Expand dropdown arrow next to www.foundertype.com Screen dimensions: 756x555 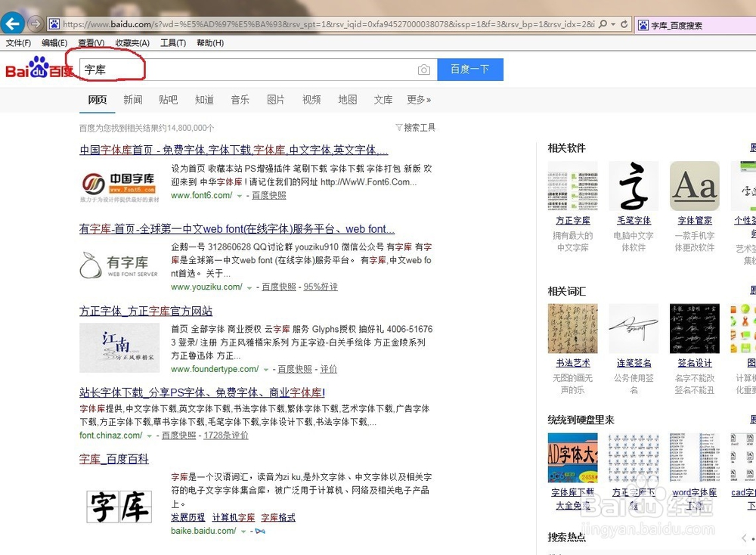[x=265, y=369]
